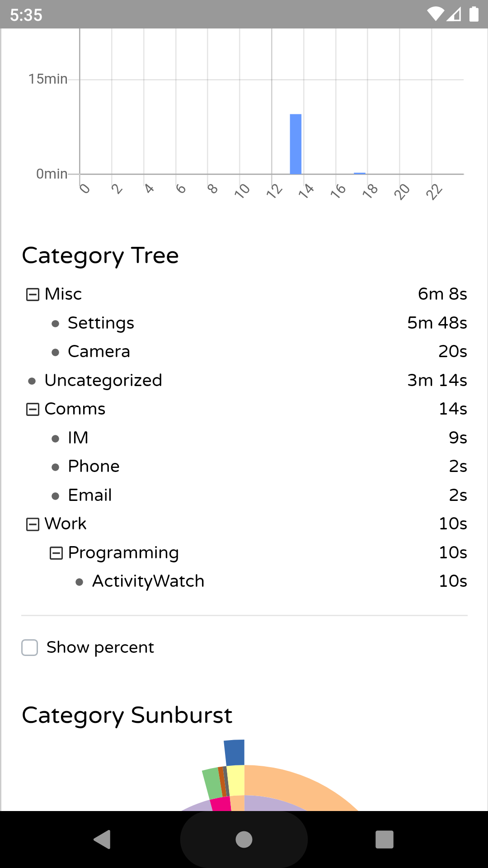Select the tall blue bar at hour 13
The width and height of the screenshot is (488, 868).
pos(296,144)
